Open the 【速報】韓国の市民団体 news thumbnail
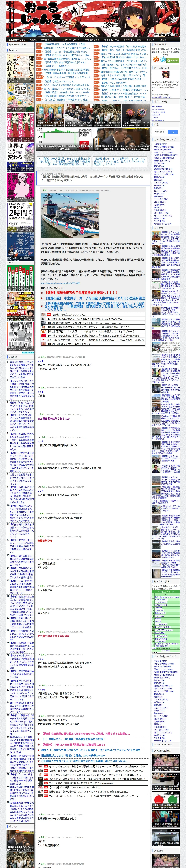186x868 pixels. click(78, 116)
